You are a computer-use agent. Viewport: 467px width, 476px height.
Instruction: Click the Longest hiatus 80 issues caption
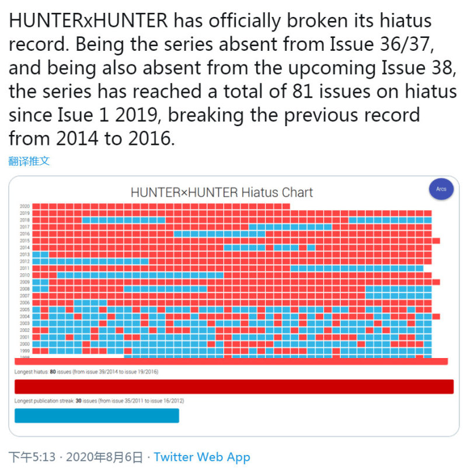click(86, 371)
